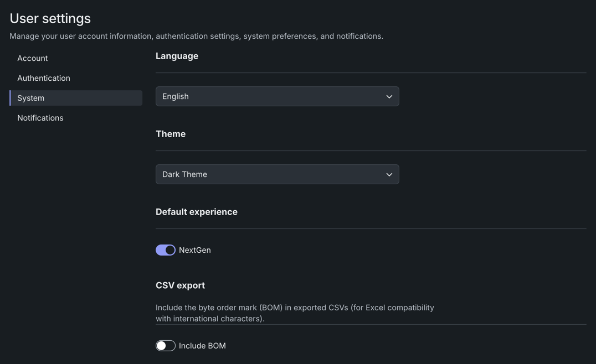Click the Theme section heading
The width and height of the screenshot is (596, 364).
pyautogui.click(x=171, y=134)
